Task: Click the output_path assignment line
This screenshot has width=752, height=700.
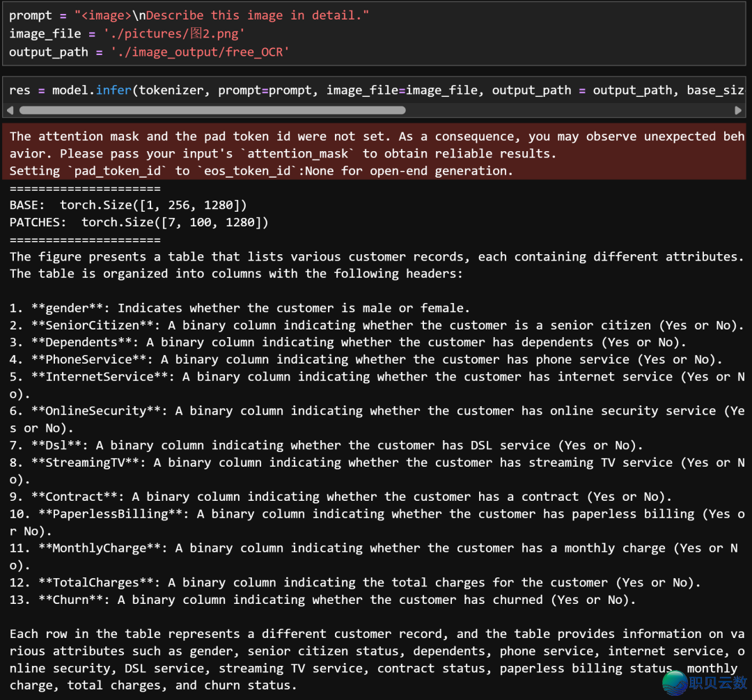Action: click(149, 52)
